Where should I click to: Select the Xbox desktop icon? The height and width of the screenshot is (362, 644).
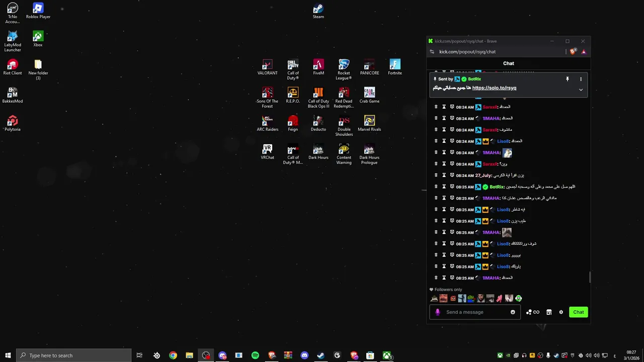tap(38, 39)
